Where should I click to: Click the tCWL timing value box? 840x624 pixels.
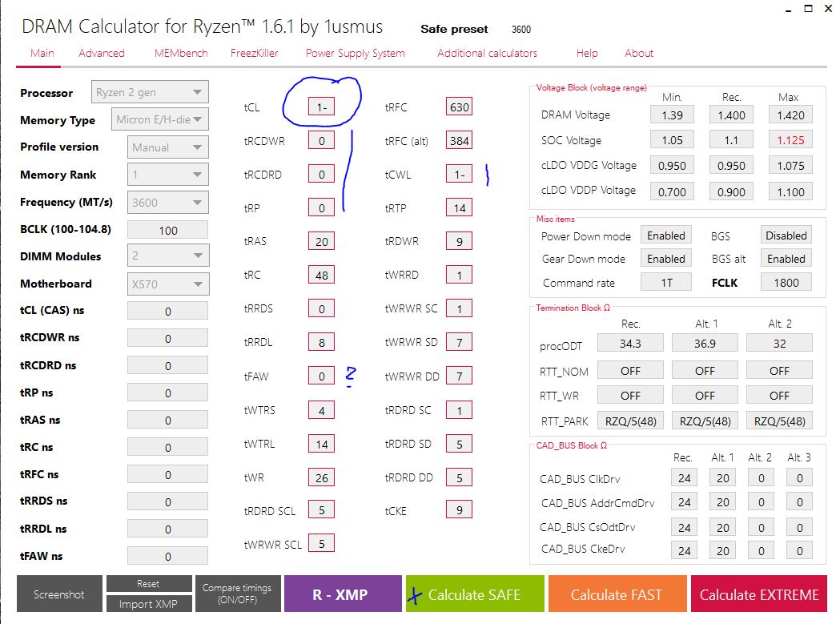coord(459,175)
